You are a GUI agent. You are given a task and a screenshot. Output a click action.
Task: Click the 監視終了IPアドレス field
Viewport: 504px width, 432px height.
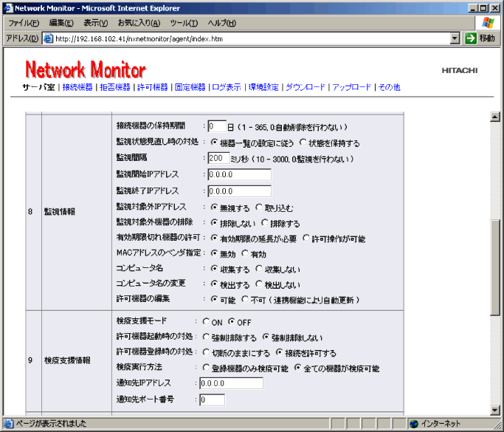tap(240, 191)
